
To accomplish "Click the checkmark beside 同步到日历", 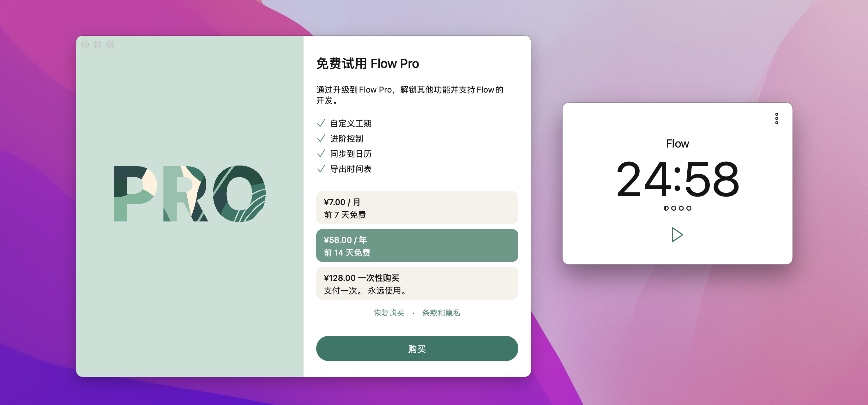I will click(321, 153).
